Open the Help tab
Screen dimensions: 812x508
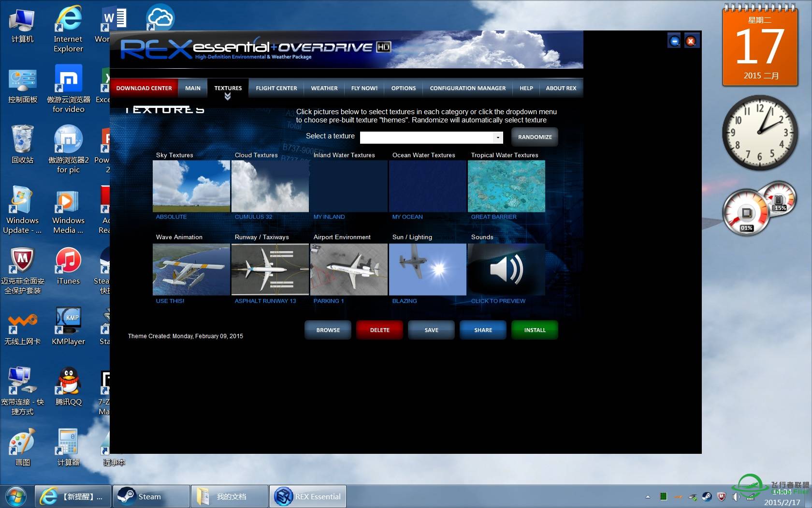(526, 88)
